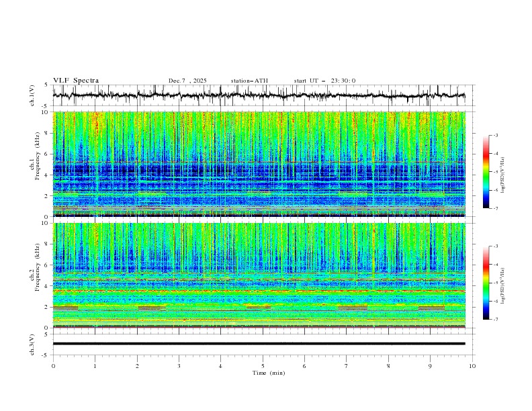The image size is (532, 411).
Task: Click the ch.3 flat black waveform line
Action: click(262, 344)
